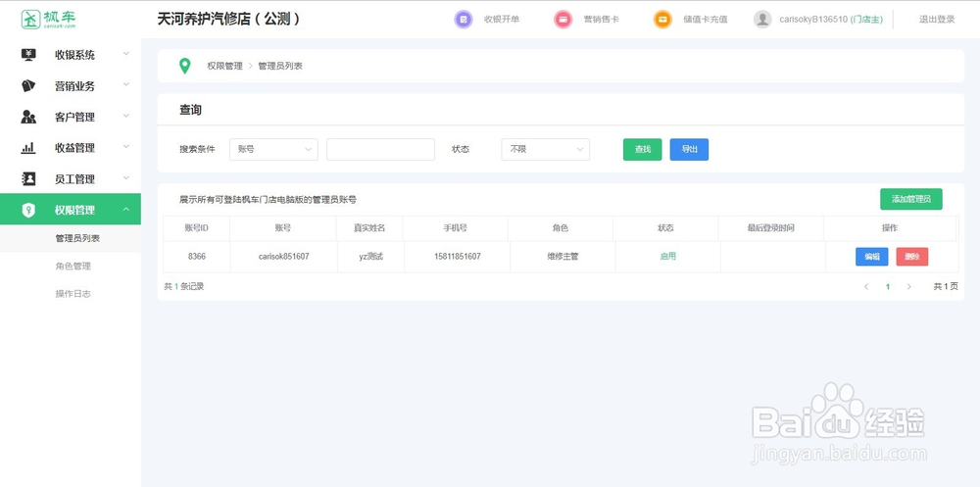Click 管理员列表 in the breadcrumb
Viewport: 980px width, 487px height.
coord(280,66)
